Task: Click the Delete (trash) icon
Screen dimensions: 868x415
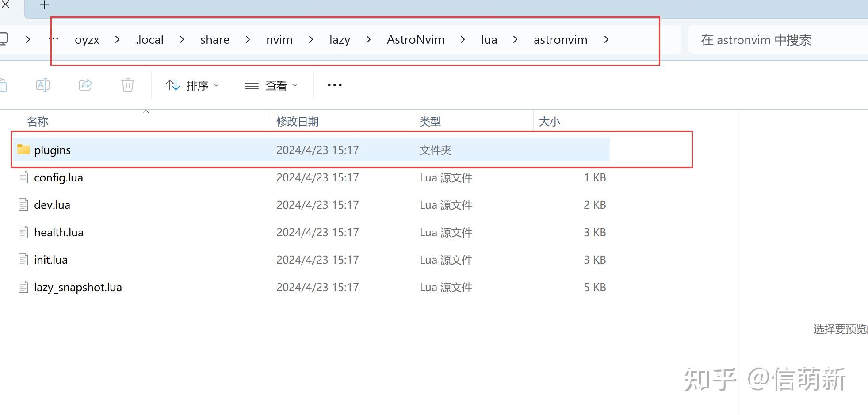Action: click(x=127, y=85)
